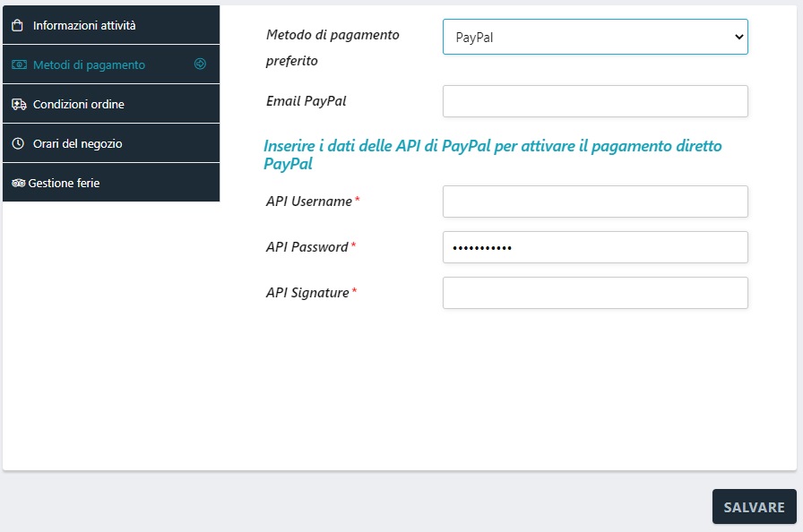Click the shopping bag icon beside Informazioni attività

pos(17,26)
